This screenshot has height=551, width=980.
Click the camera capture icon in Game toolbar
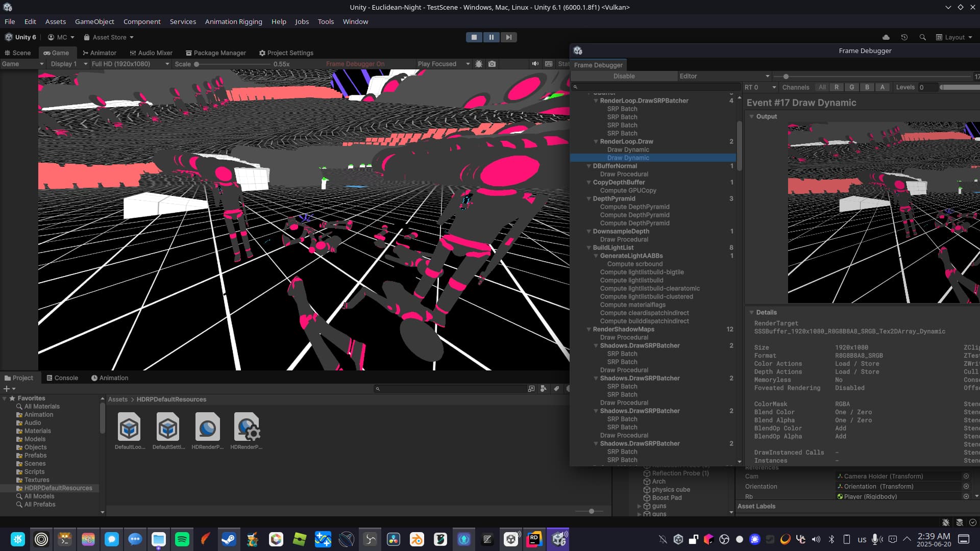[x=492, y=64]
